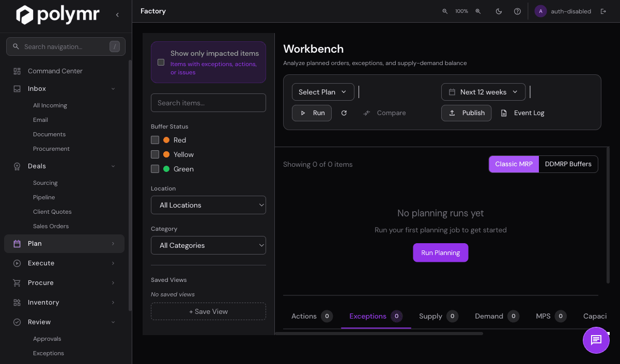The height and width of the screenshot is (364, 620).
Task: Expand the Procure section chevron
Action: click(x=113, y=283)
